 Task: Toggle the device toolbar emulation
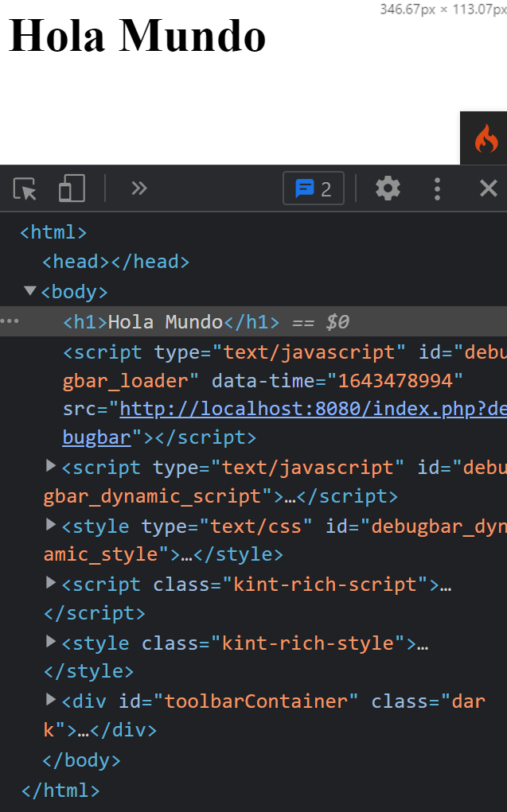coord(72,189)
